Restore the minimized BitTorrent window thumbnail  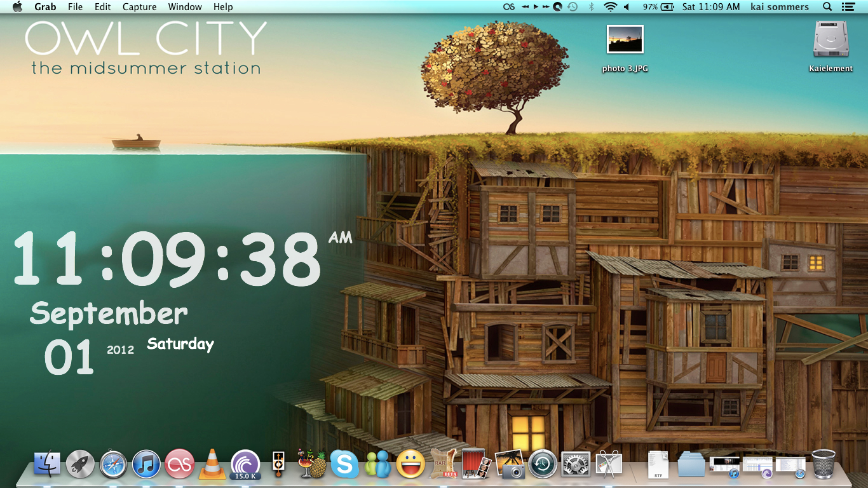coord(757,467)
